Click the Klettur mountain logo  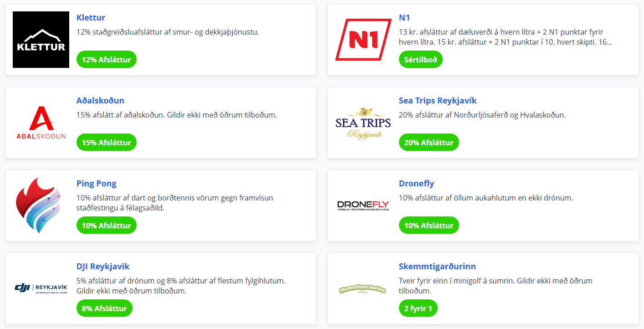point(41,40)
